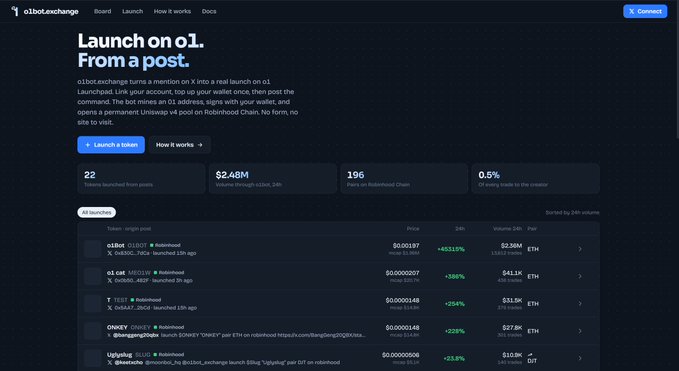This screenshot has width=679, height=371.
Task: Click the X icon in Connect button
Action: [x=631, y=11]
